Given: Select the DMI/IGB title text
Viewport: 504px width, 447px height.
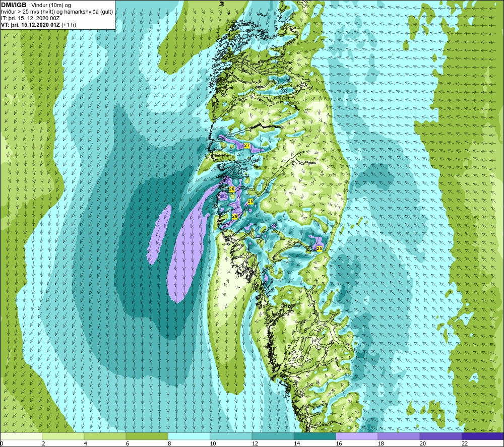Looking at the screenshot, I should pyautogui.click(x=14, y=5).
